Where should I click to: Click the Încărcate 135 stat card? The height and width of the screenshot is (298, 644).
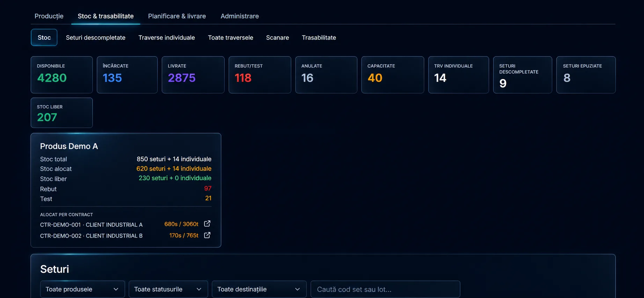pos(127,75)
